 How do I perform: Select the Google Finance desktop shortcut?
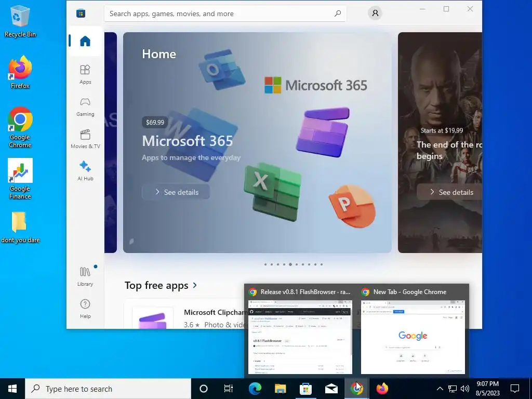tap(20, 179)
